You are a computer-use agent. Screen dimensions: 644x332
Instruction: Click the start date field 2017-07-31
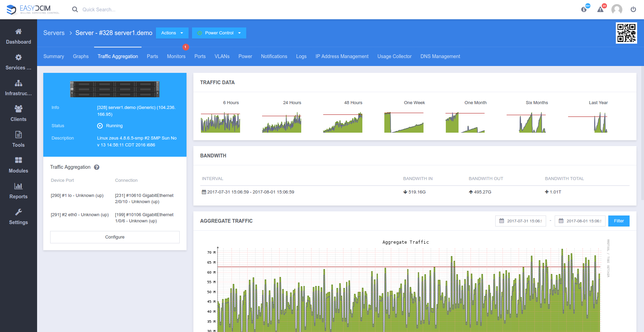[x=520, y=221]
